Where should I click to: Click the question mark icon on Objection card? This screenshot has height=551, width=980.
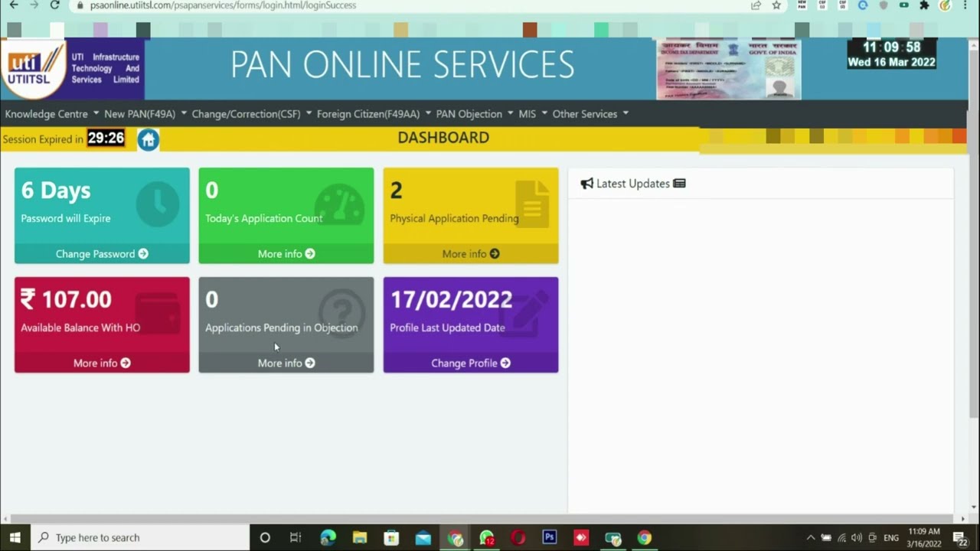pos(342,314)
